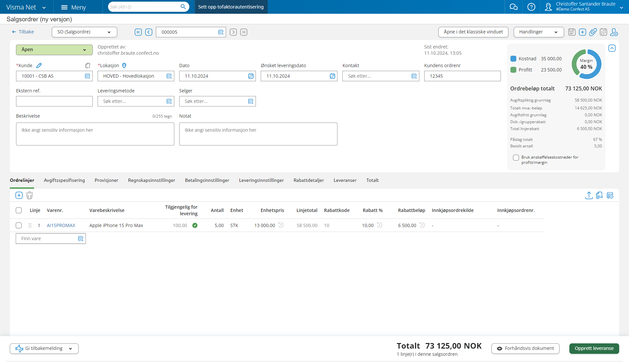
Task: Expand the Handlinger dropdown menu
Action: [x=538, y=32]
